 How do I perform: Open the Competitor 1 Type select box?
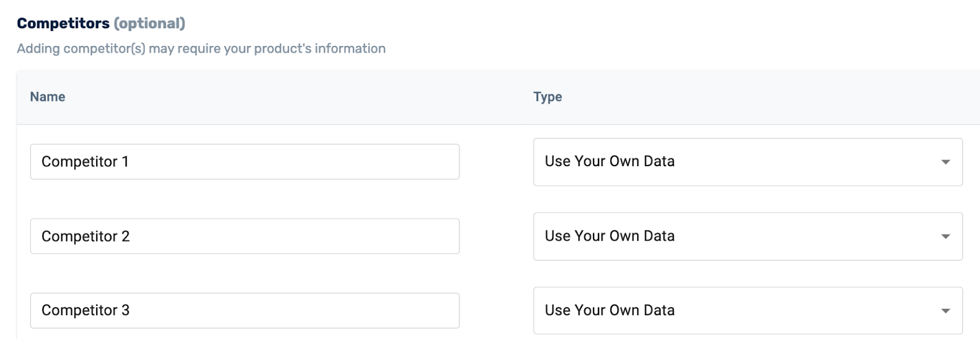click(x=748, y=162)
